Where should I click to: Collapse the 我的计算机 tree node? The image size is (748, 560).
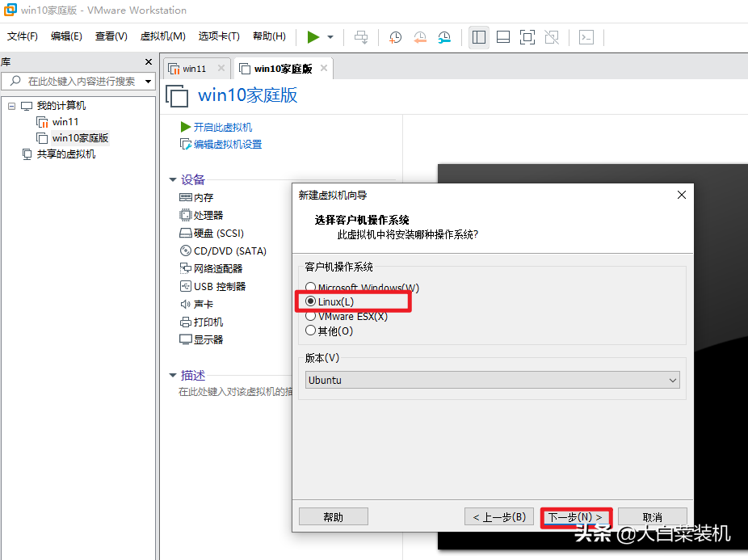pos(11,106)
